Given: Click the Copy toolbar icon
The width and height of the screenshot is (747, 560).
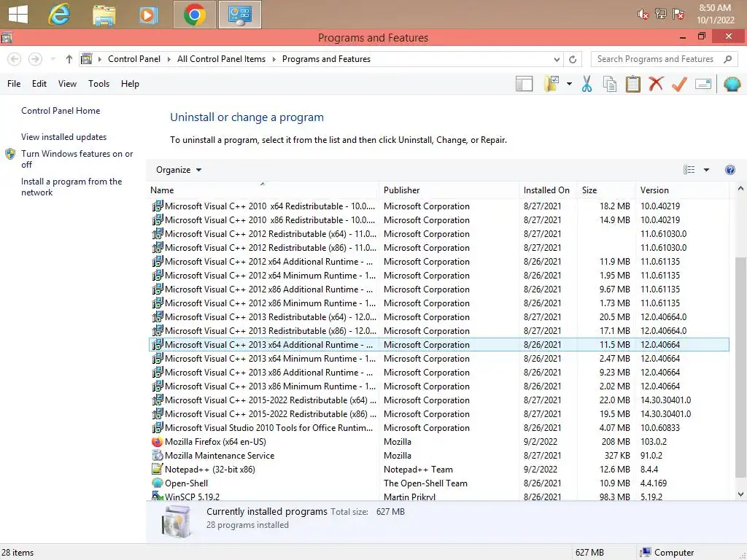Looking at the screenshot, I should click(609, 84).
